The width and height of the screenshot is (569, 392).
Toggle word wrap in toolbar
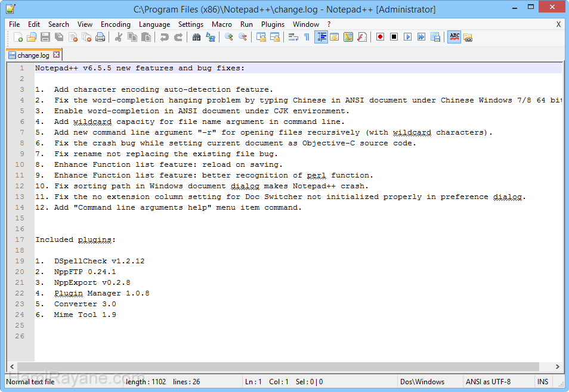click(293, 37)
